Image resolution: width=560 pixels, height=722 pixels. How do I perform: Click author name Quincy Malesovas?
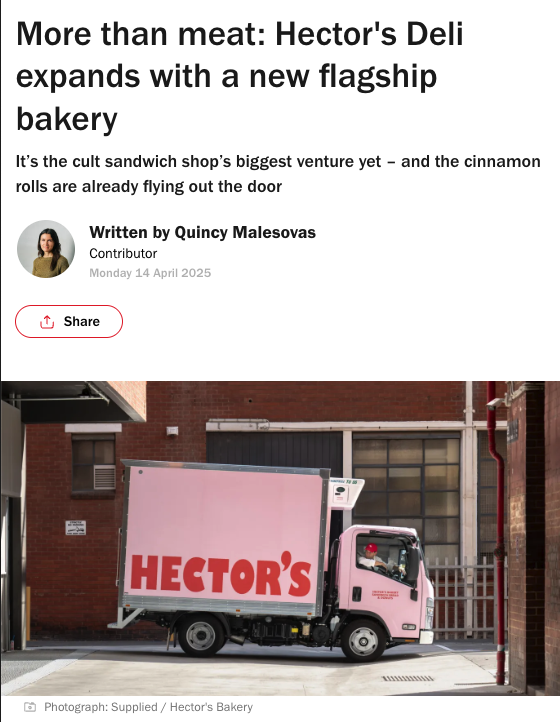[x=245, y=232]
